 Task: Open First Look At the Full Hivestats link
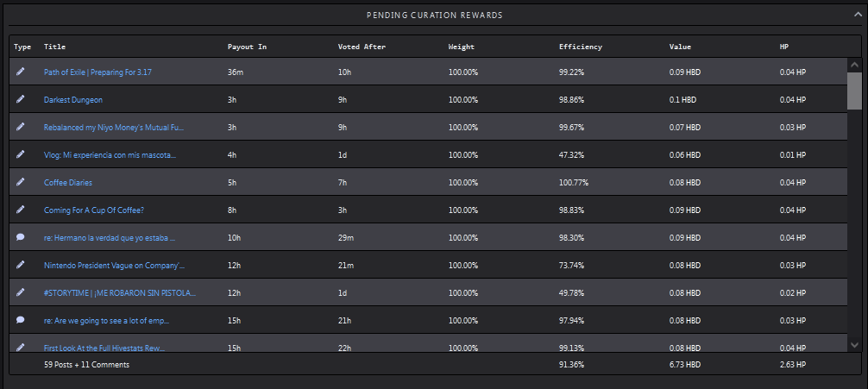[x=104, y=348]
